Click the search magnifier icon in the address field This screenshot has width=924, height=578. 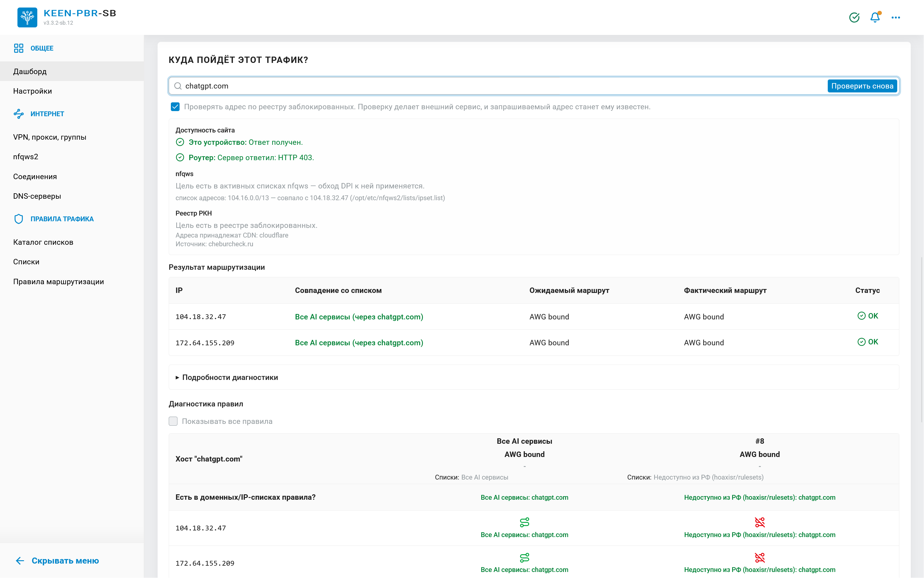177,86
